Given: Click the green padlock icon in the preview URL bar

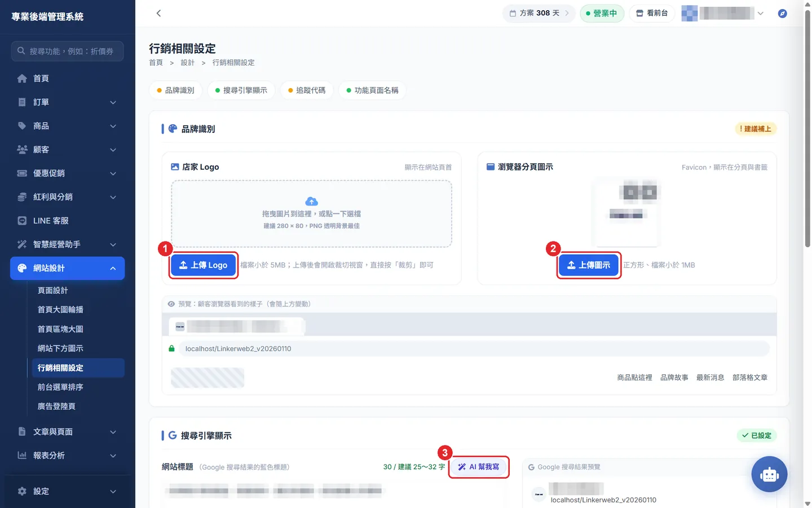Looking at the screenshot, I should (171, 349).
